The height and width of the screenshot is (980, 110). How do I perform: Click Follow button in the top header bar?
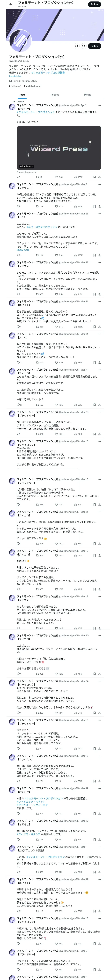click(x=95, y=4)
